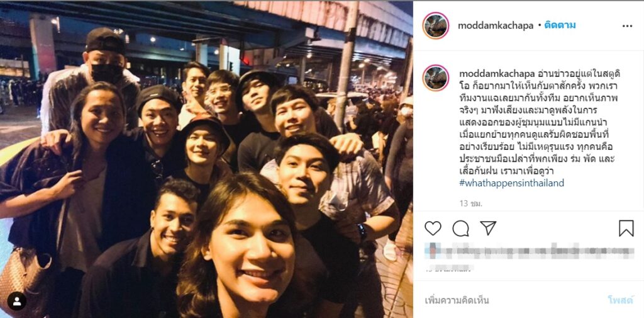Open the blurred likes list under the action icons
The height and width of the screenshot is (318, 644).
pyautogui.click(x=529, y=251)
